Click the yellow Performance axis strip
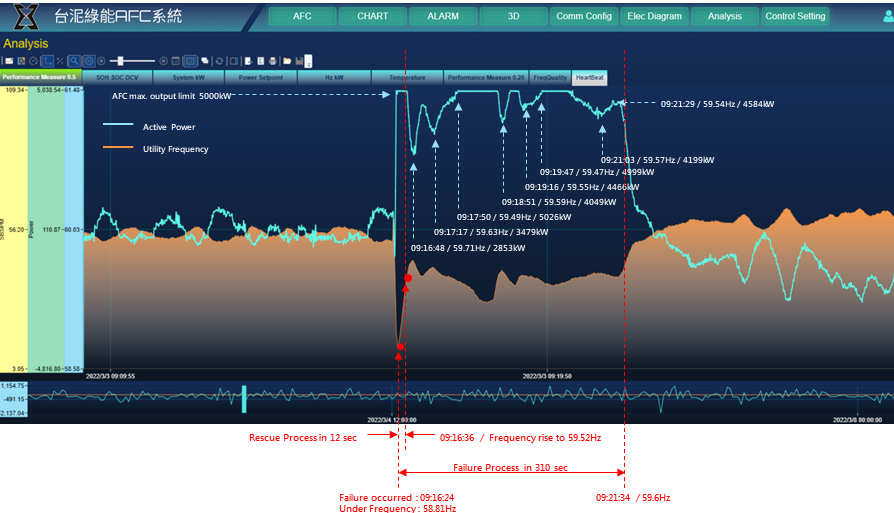This screenshot has height=513, width=894. (13, 230)
